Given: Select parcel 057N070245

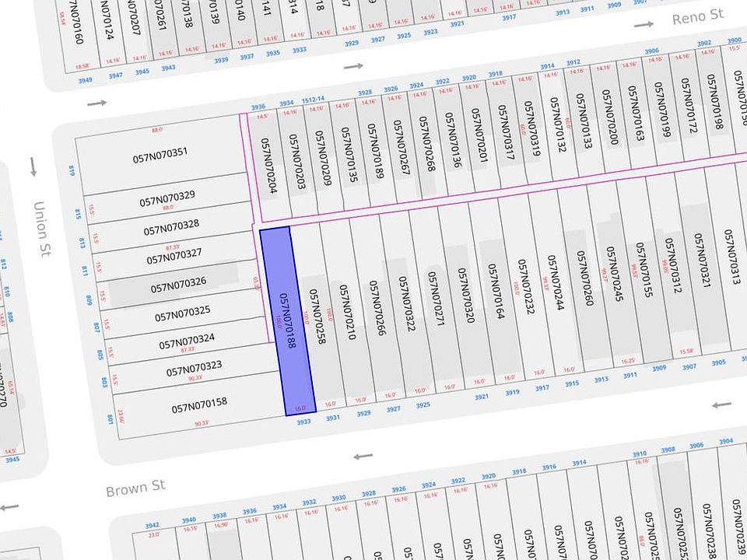Looking at the screenshot, I should coord(615,275).
